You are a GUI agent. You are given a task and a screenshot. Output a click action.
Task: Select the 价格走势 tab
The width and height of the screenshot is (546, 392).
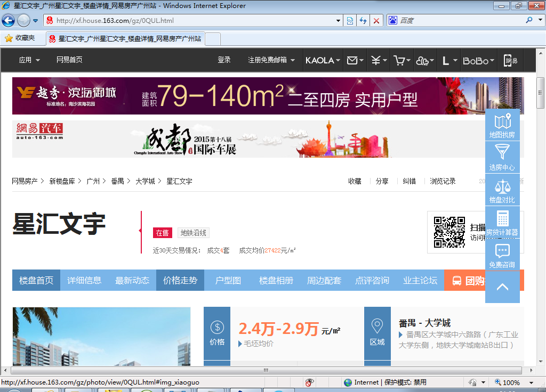tap(180, 280)
